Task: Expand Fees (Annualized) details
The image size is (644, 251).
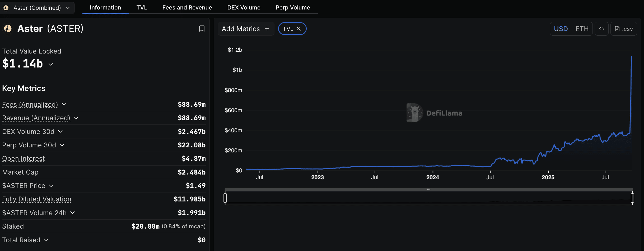Action: (64, 104)
